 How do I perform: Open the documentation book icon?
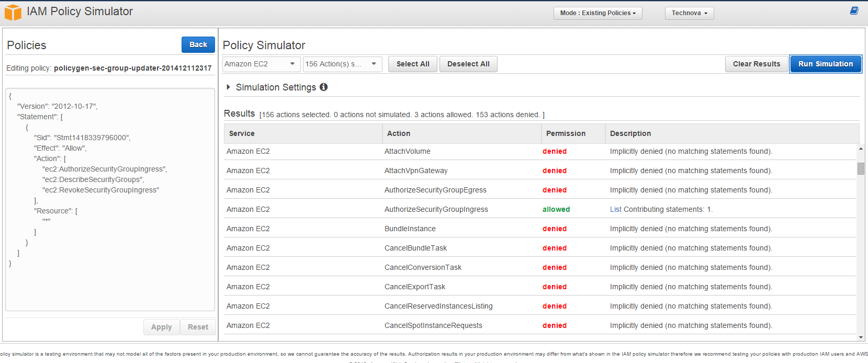[854, 11]
